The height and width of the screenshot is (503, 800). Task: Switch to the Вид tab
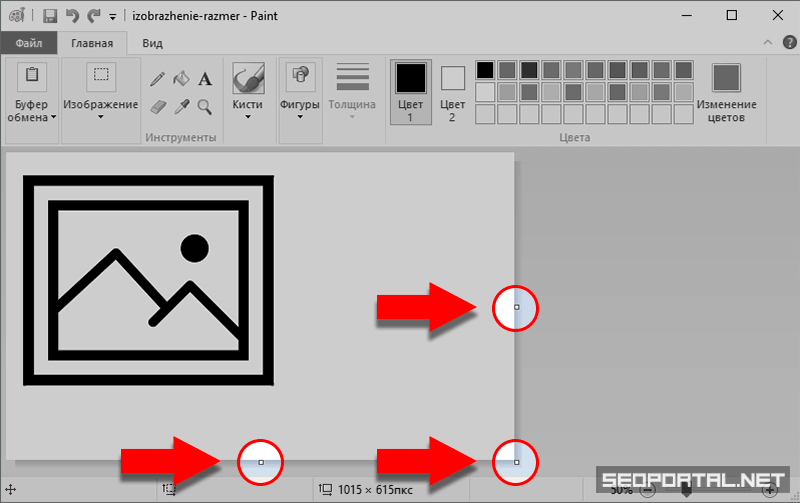pos(152,43)
